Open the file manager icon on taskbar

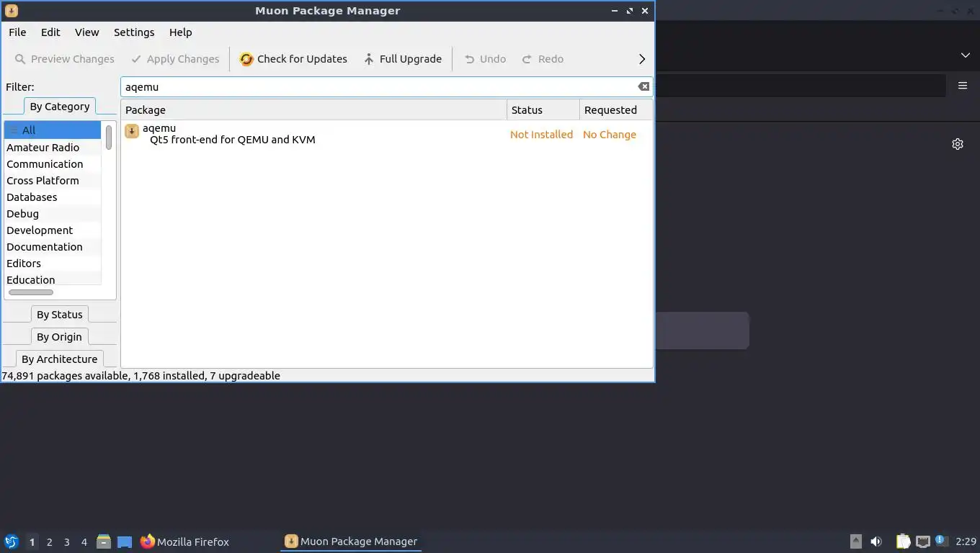[104, 541]
